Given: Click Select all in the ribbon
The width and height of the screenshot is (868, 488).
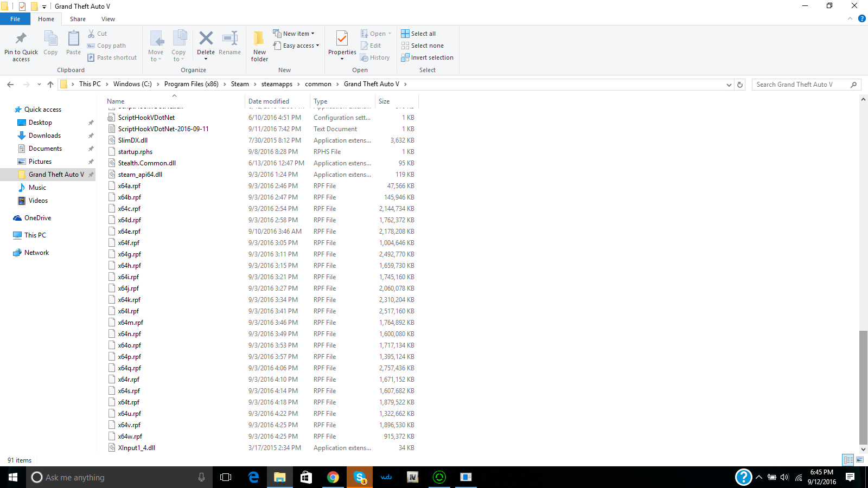Looking at the screenshot, I should [418, 34].
